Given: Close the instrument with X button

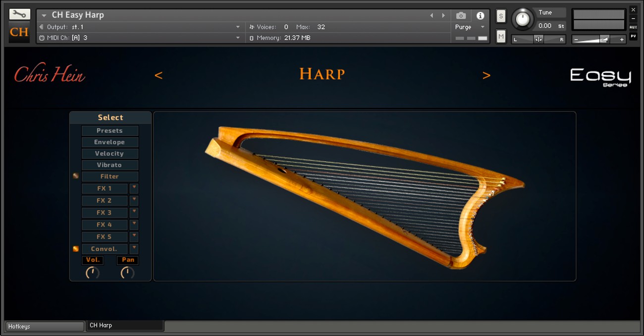Looking at the screenshot, I should point(633,10).
